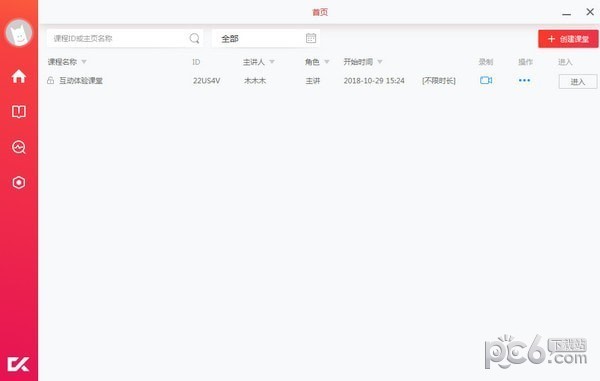Click the lock icon beside 互动体验课堂

51,80
